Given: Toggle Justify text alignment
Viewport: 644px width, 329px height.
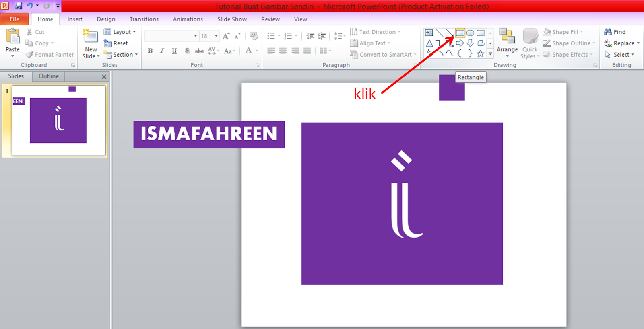Looking at the screenshot, I should click(x=307, y=51).
